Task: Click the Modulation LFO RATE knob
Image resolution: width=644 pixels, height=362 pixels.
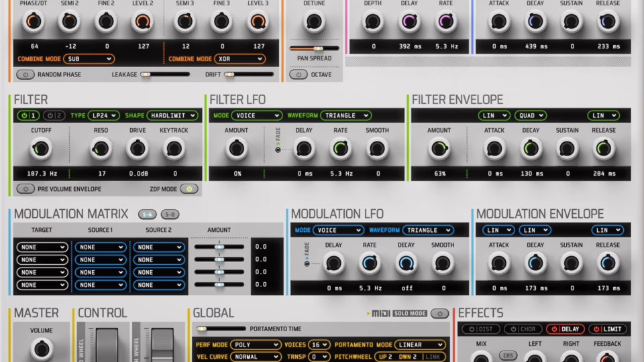Action: click(x=370, y=263)
